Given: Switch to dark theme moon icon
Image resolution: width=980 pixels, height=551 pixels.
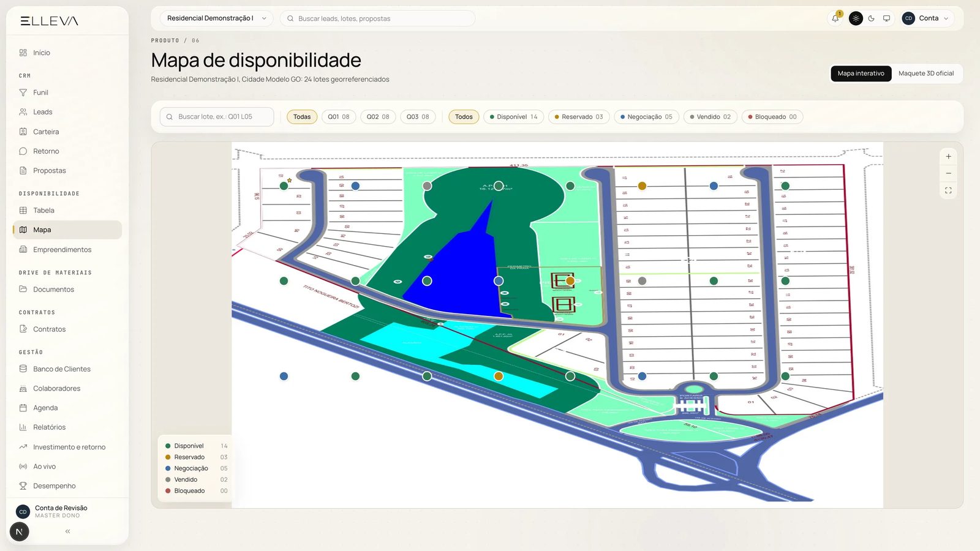Looking at the screenshot, I should pos(871,18).
